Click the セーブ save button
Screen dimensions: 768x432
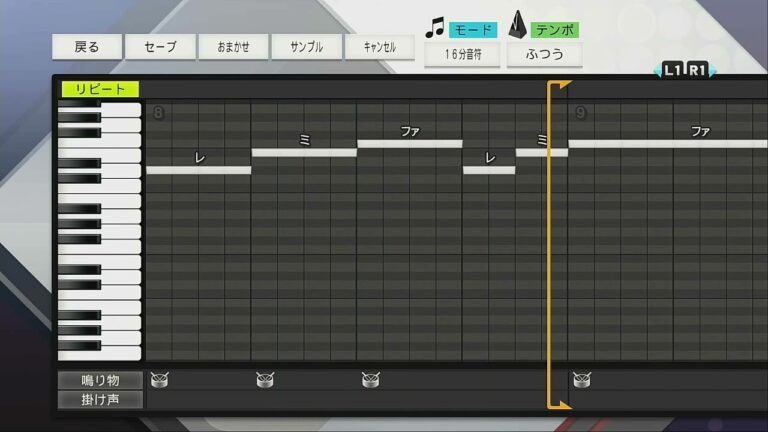(x=160, y=47)
